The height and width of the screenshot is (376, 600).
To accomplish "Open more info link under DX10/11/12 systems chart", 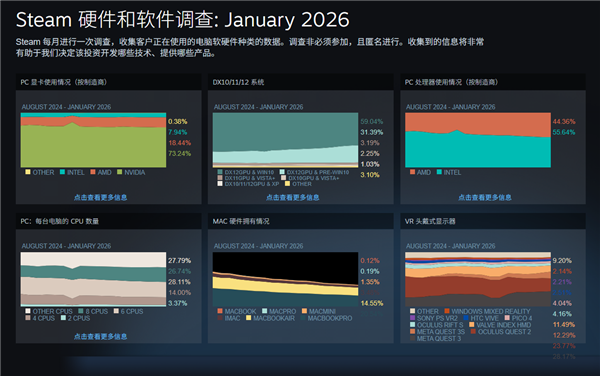I will click(x=293, y=197).
